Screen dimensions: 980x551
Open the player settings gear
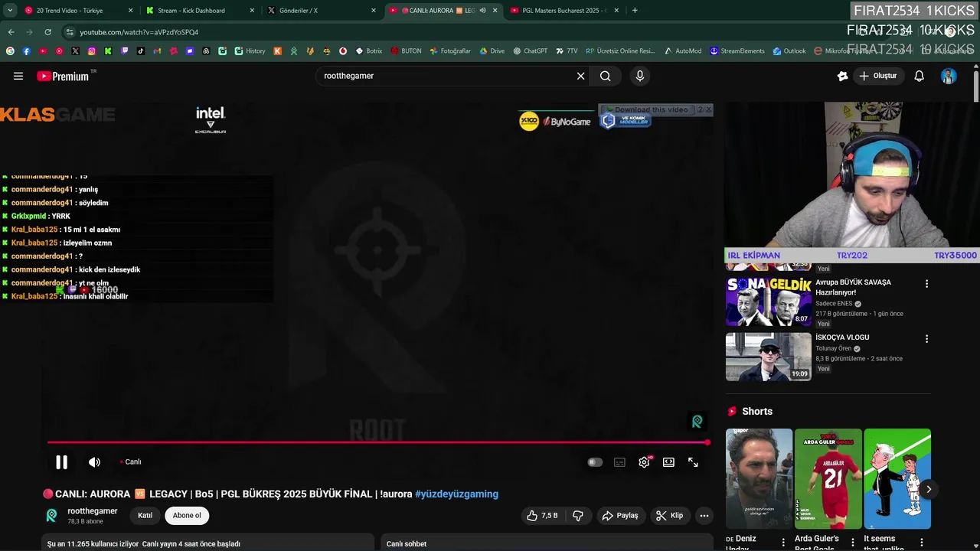tap(645, 462)
